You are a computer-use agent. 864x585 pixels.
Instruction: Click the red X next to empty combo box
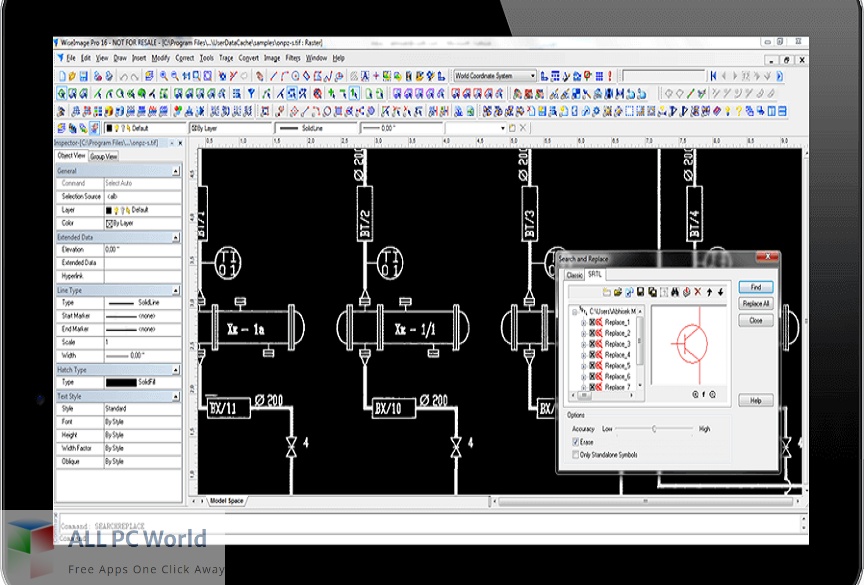523,128
